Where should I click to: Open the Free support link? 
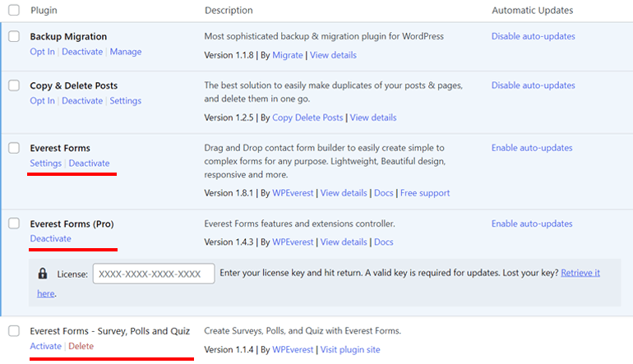pyautogui.click(x=425, y=193)
